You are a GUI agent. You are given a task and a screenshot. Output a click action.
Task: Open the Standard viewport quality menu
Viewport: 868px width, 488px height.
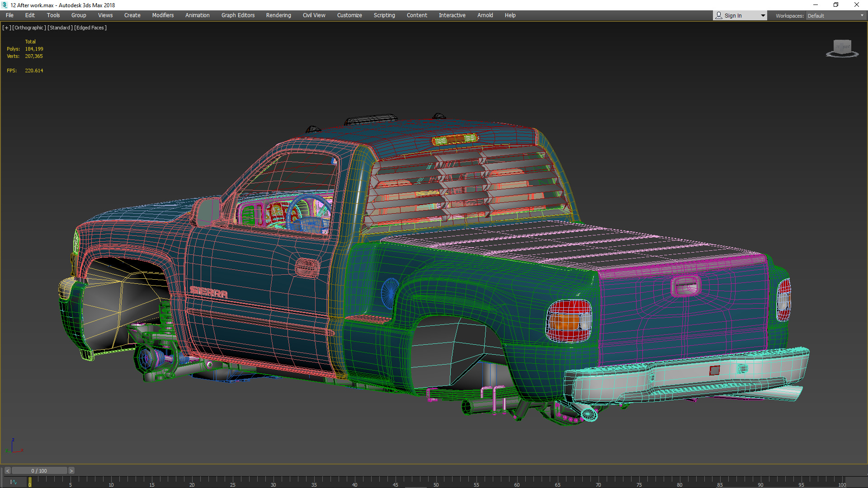(60, 28)
